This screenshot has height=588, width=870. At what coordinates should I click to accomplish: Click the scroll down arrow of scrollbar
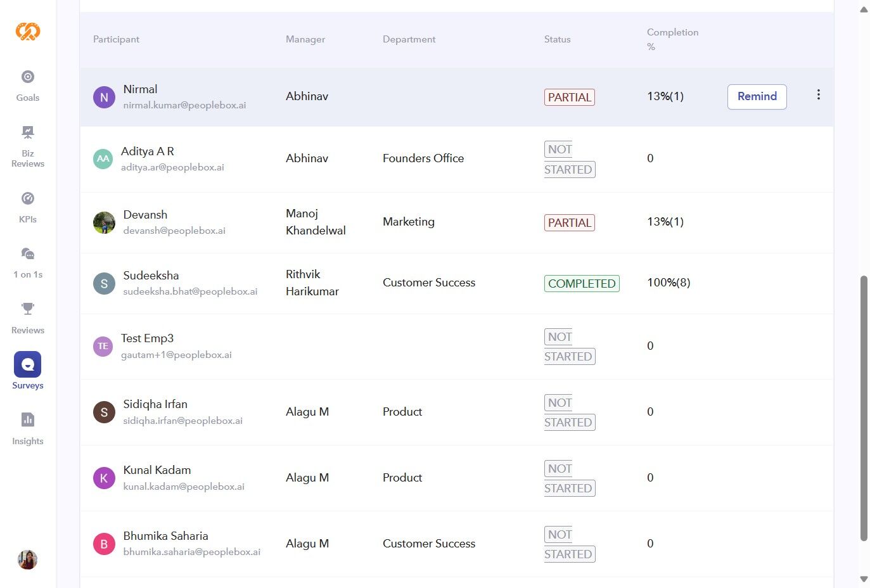pos(864,579)
